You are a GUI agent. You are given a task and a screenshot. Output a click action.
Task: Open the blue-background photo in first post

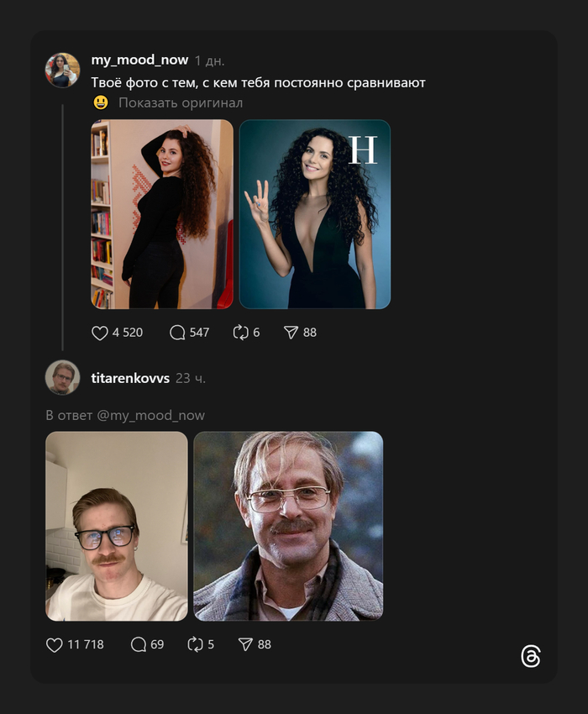(315, 214)
